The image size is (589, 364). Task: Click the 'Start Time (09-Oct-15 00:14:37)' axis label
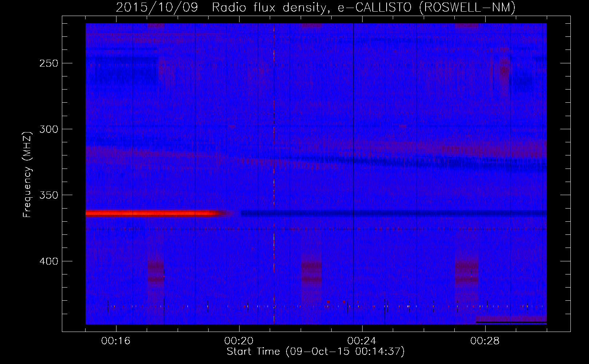pos(316,352)
